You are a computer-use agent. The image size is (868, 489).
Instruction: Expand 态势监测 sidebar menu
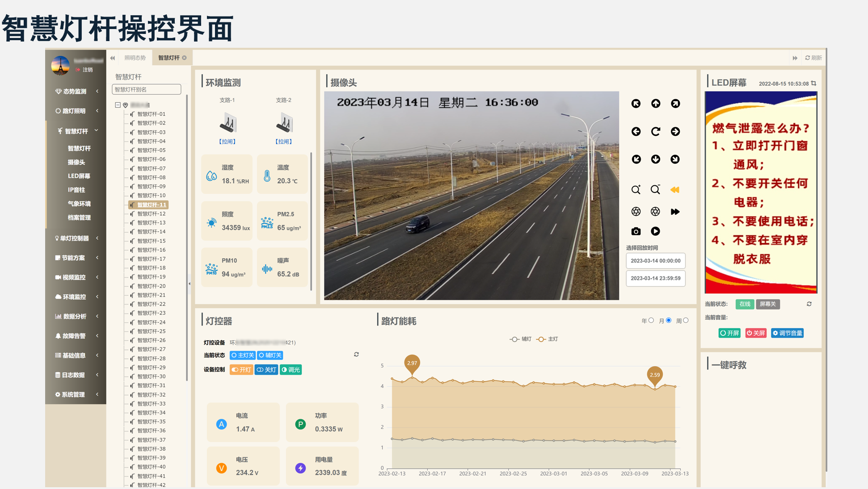point(76,91)
